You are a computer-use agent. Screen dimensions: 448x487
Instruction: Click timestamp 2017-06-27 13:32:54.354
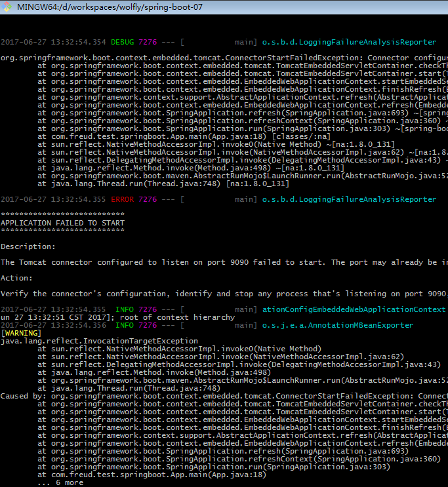click(53, 42)
